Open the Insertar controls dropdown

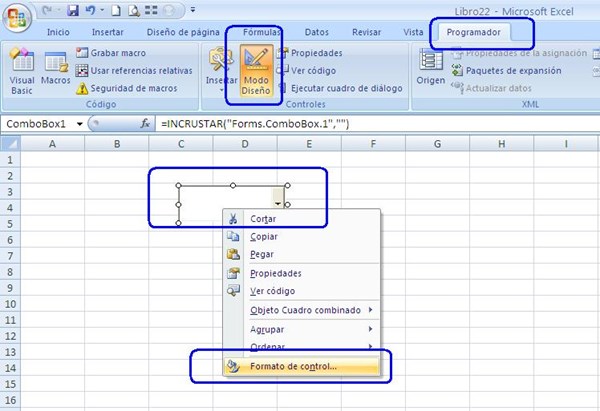(x=222, y=71)
